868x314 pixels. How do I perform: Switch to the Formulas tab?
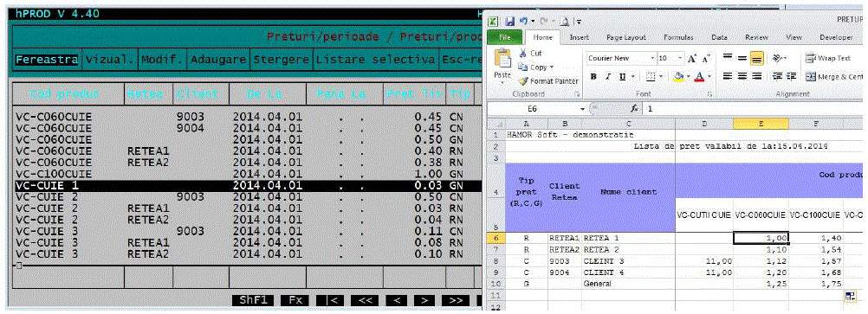point(678,37)
